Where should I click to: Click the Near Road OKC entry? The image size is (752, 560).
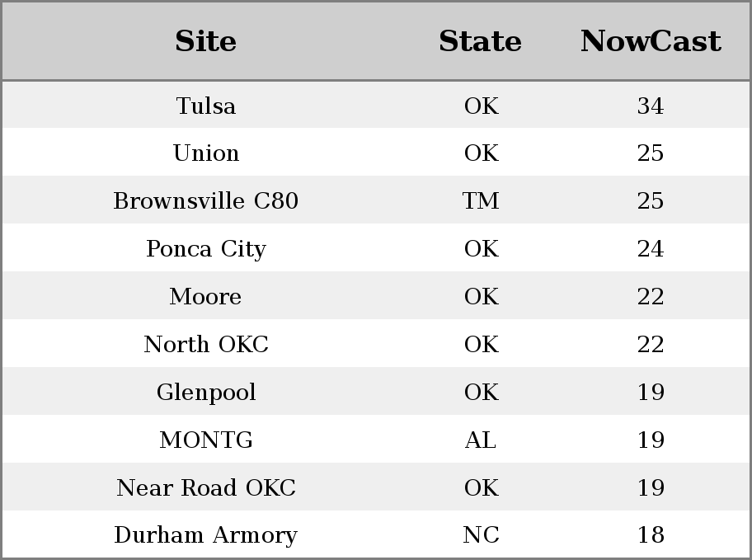pyautogui.click(x=206, y=487)
